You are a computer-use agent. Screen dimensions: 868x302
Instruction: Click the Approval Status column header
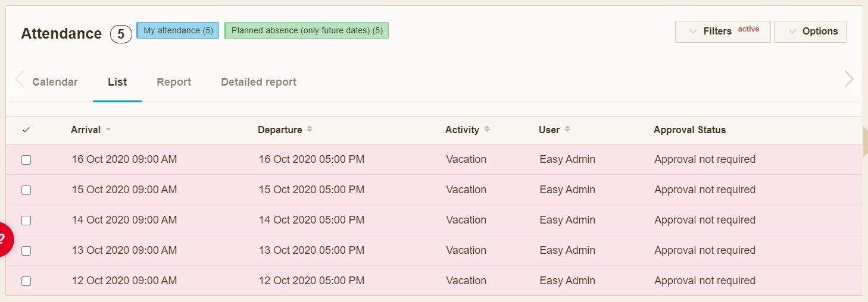point(689,130)
